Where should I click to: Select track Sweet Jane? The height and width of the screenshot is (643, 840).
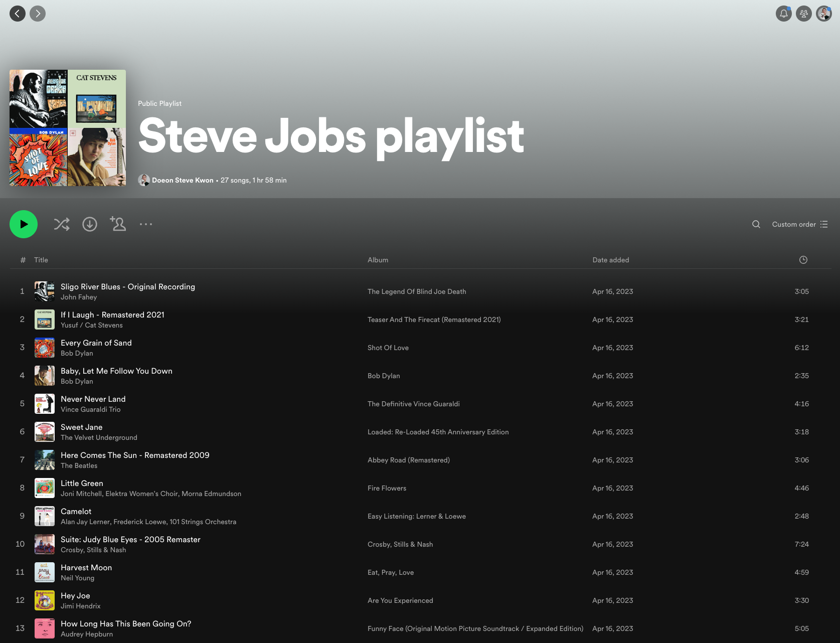pyautogui.click(x=82, y=427)
